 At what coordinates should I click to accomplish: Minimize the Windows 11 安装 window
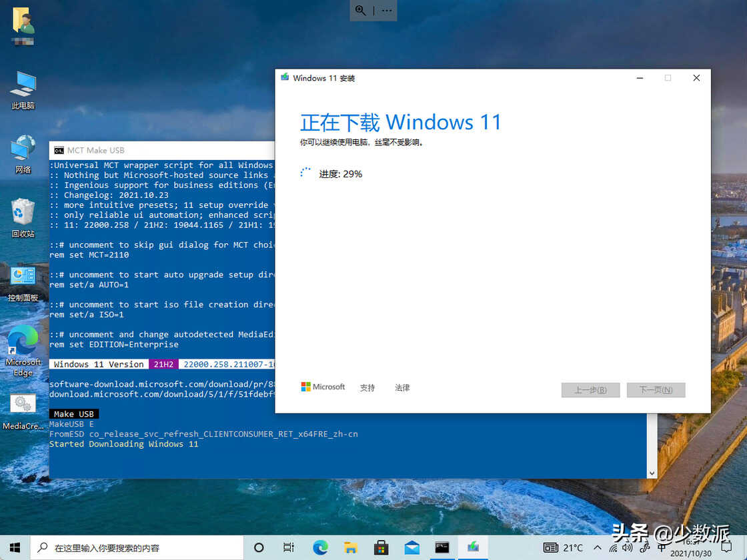click(640, 78)
